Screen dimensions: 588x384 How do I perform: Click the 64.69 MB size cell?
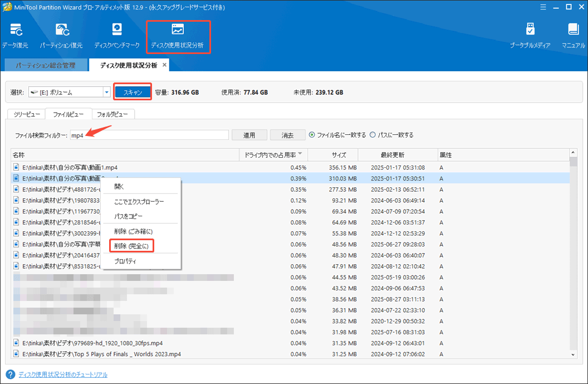pos(344,222)
